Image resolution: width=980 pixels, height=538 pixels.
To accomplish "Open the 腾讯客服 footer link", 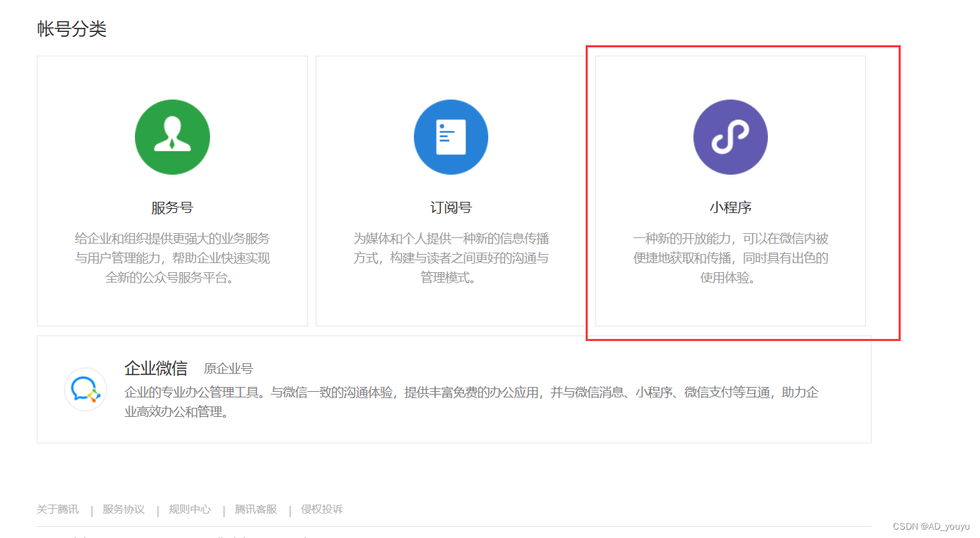I will (x=256, y=509).
